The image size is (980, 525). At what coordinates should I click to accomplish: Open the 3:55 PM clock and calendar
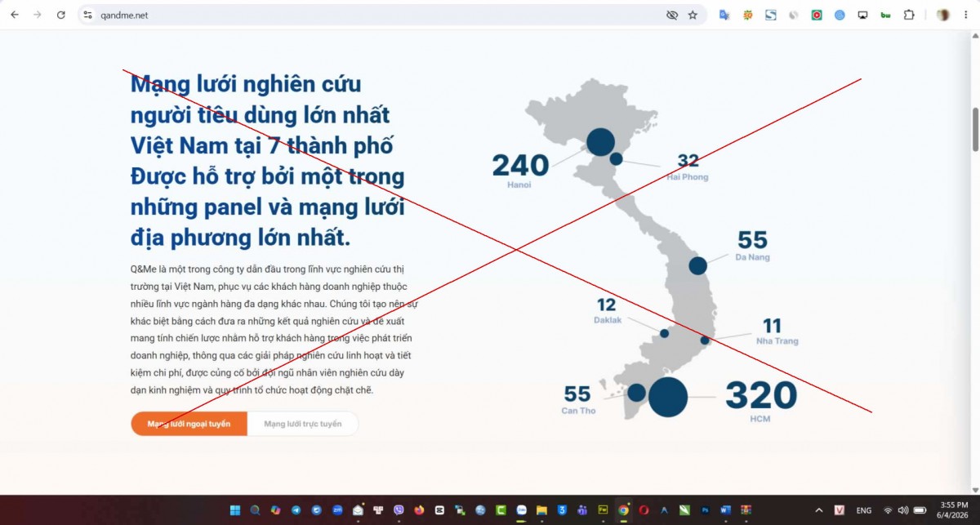click(x=952, y=510)
